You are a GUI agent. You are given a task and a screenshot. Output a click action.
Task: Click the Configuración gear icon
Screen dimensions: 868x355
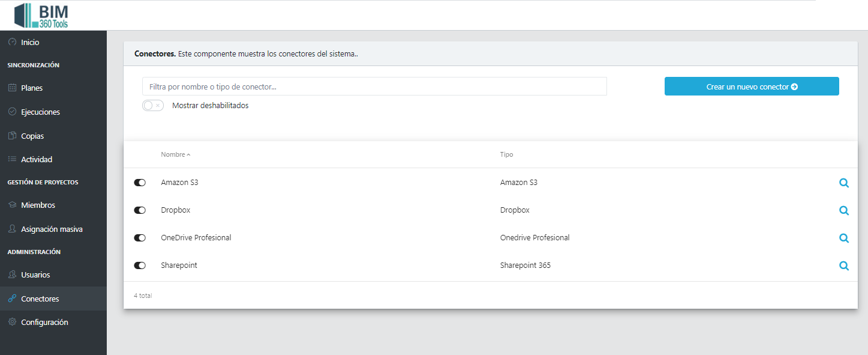pyautogui.click(x=12, y=322)
